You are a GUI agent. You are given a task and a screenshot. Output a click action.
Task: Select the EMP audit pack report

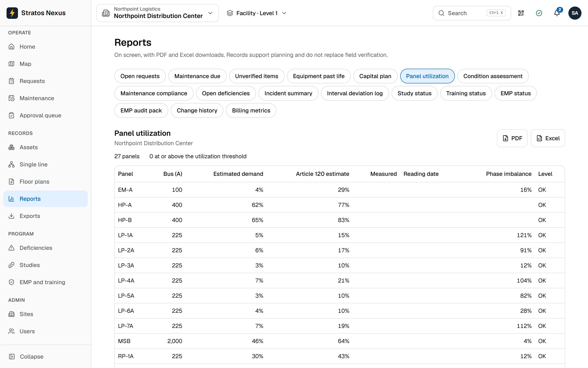pos(141,110)
